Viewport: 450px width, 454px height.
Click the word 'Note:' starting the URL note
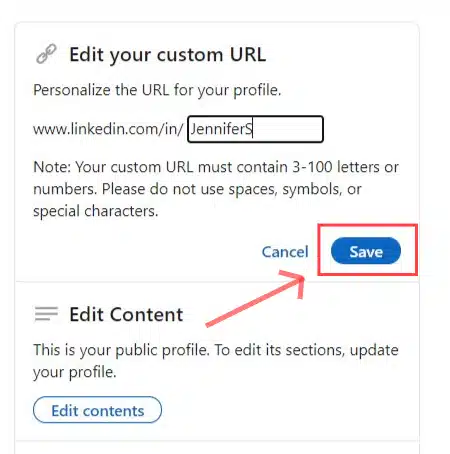point(52,167)
